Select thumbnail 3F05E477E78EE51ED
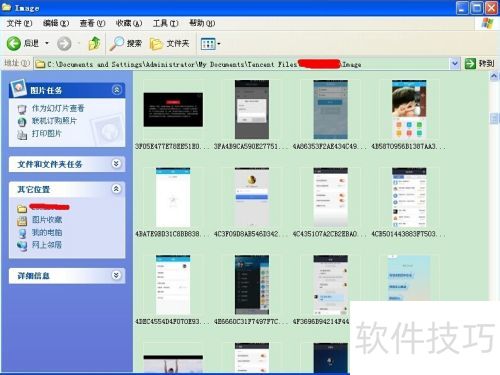The height and width of the screenshot is (375, 500). point(173,110)
